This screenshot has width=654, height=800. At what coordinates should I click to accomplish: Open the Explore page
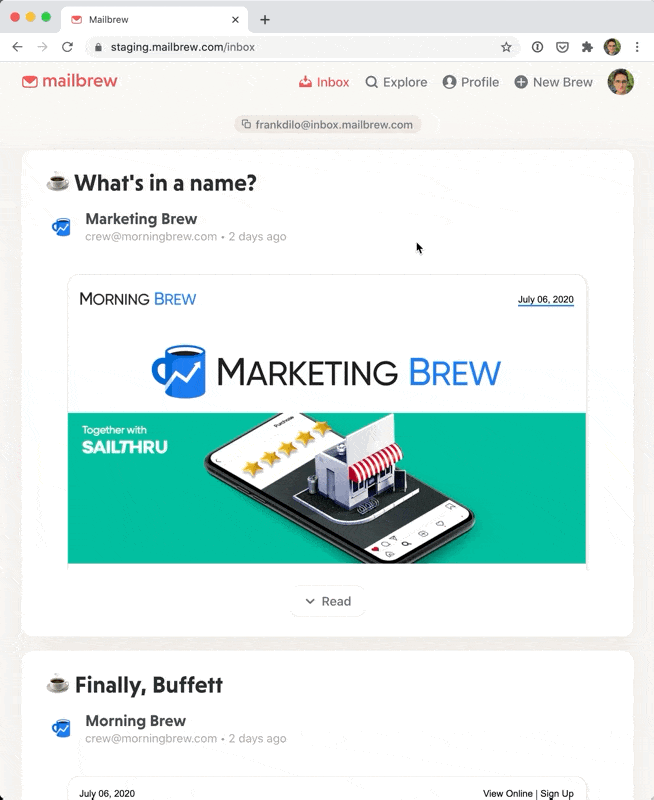[x=396, y=82]
